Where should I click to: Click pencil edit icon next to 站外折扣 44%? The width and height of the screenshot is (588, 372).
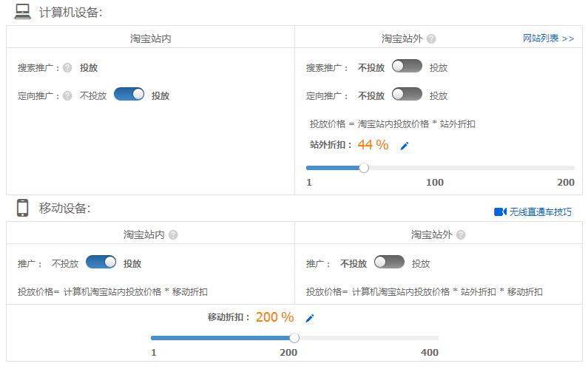click(x=405, y=146)
